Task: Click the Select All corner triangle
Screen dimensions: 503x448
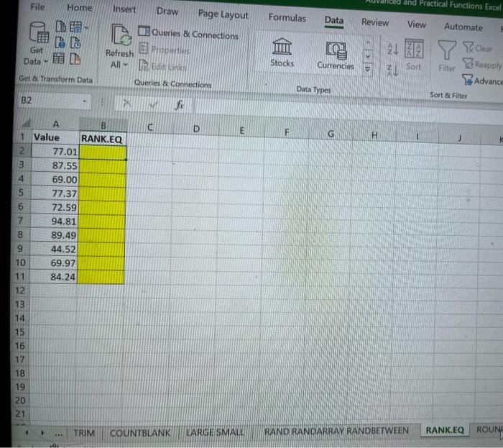Action: [x=25, y=123]
